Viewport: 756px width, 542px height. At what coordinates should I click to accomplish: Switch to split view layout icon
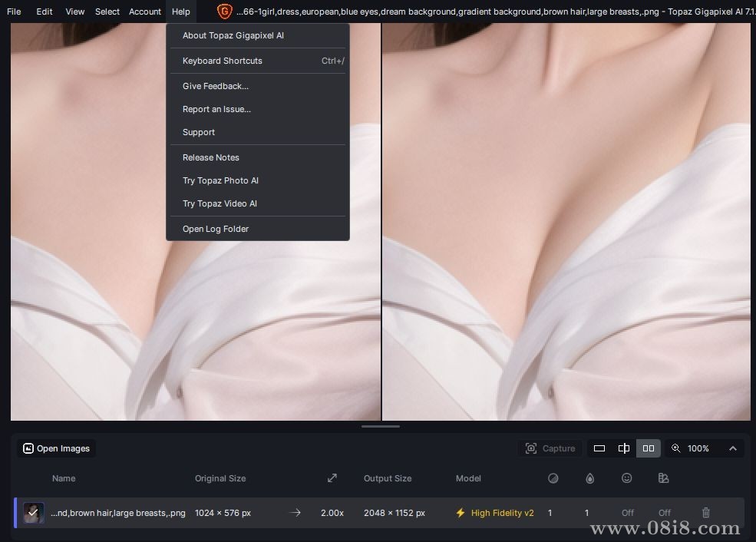coord(624,448)
